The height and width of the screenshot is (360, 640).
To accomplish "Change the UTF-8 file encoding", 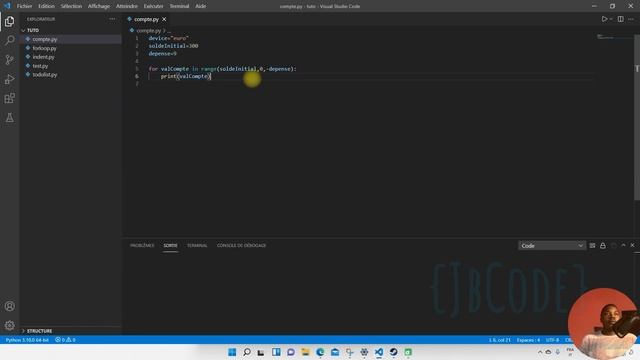I will point(552,340).
